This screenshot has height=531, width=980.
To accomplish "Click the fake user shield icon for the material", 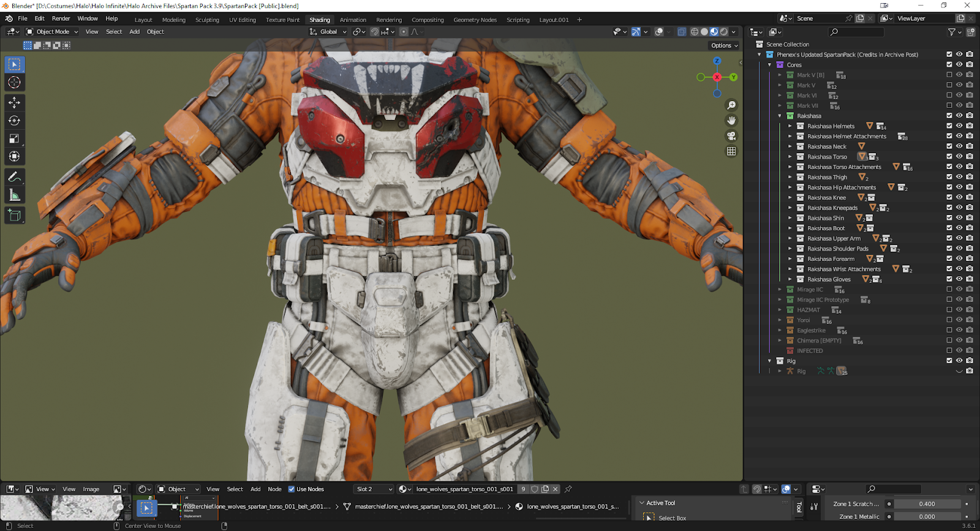I will click(535, 489).
